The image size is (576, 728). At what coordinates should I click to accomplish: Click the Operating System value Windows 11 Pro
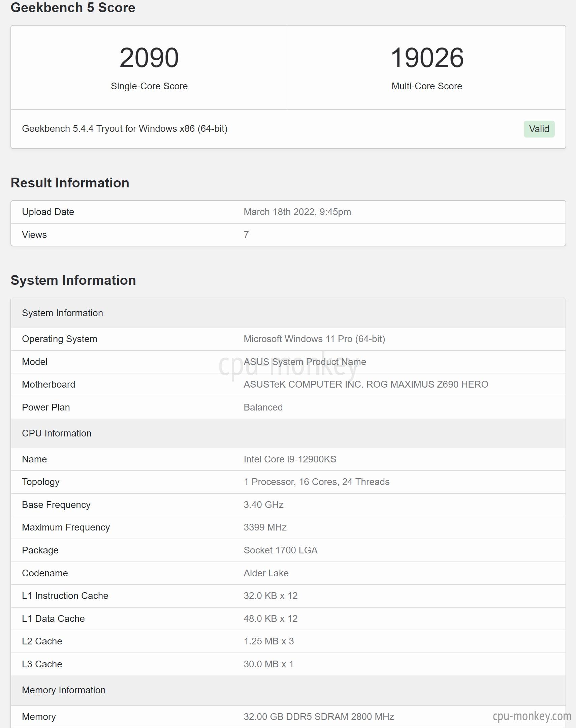314,339
